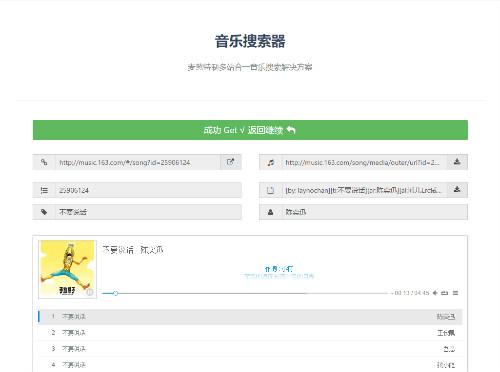Screen dimensions: 500x372
Task: Select playlist track number 1
Action: (x=250, y=316)
